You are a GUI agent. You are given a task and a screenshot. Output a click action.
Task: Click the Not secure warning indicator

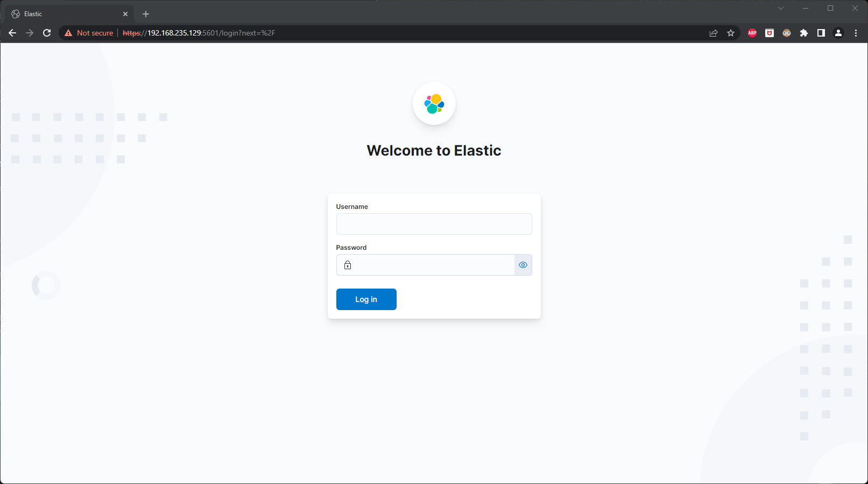coord(89,33)
